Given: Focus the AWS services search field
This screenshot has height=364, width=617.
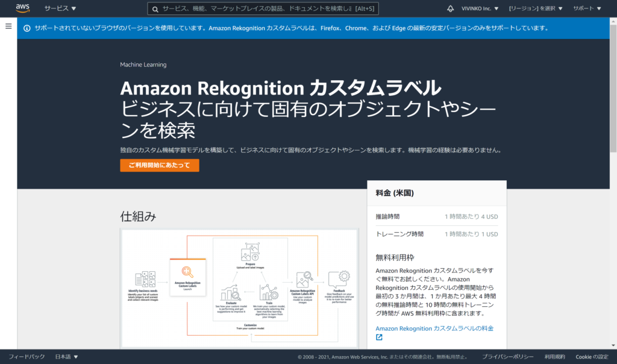Looking at the screenshot, I should [263, 8].
